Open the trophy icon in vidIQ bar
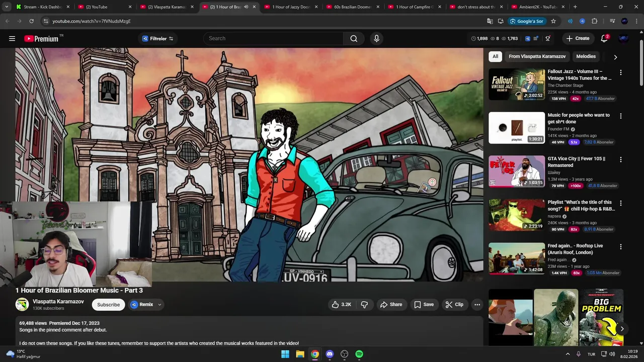 tap(548, 38)
